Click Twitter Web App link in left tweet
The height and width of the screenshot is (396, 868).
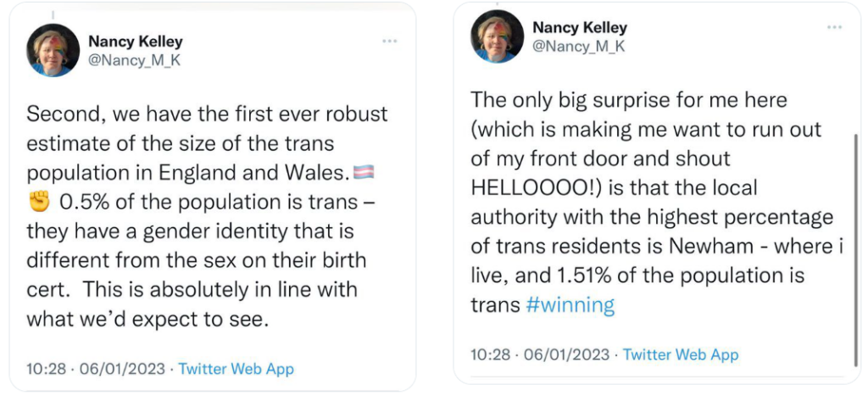coord(236,369)
